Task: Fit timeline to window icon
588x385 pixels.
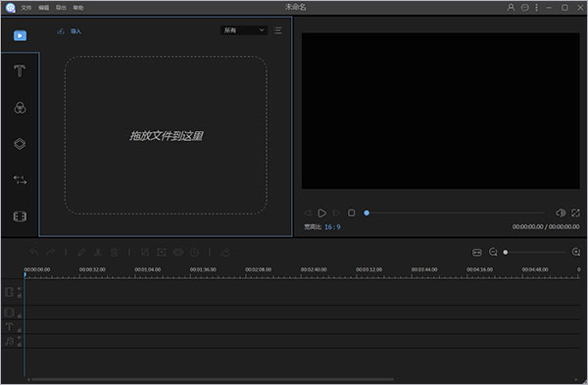Action: click(x=477, y=253)
